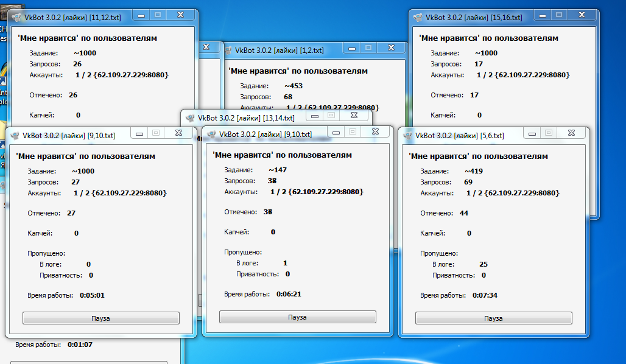Minimize the 9,10.txt window showing ~1000

tap(139, 133)
